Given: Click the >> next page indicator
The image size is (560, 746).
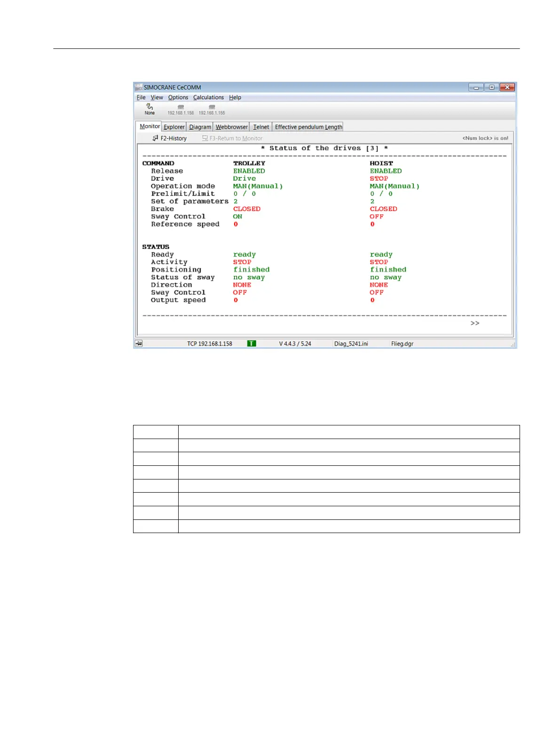Looking at the screenshot, I should click(475, 323).
